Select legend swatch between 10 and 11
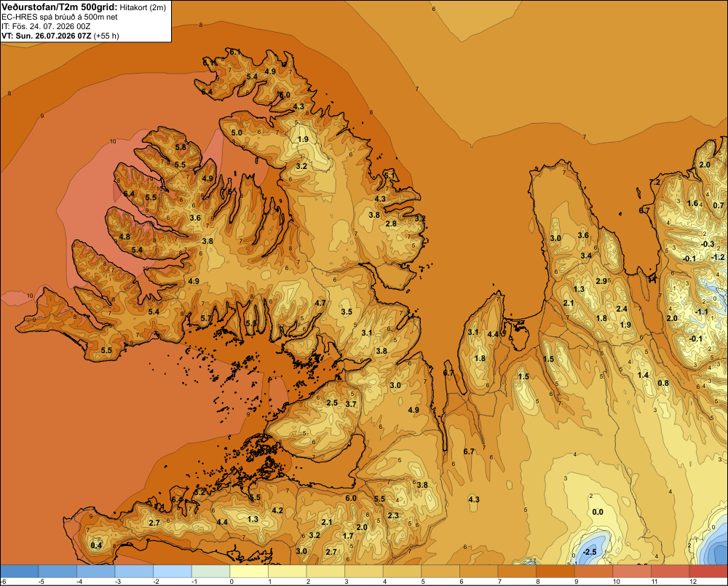The width and height of the screenshot is (728, 586). (x=633, y=571)
